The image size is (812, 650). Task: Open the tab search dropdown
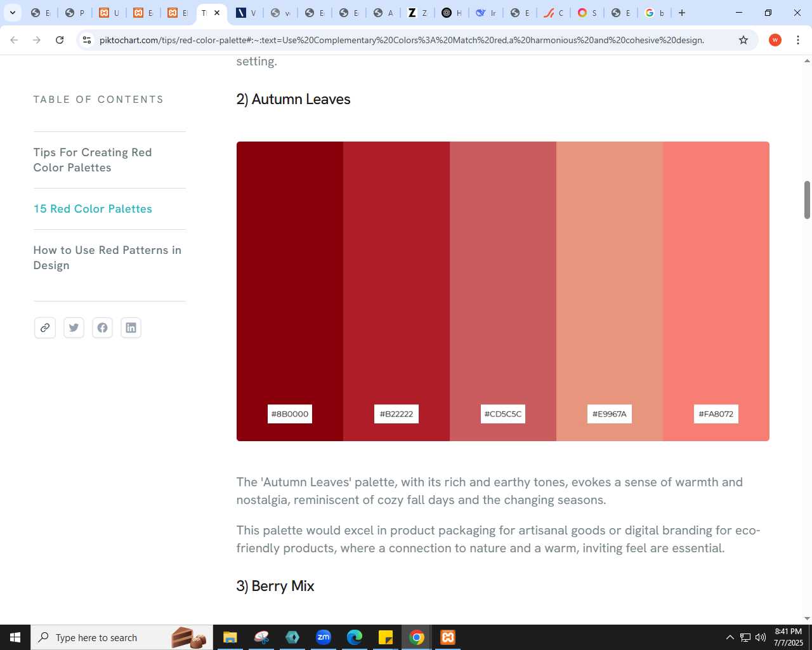(12, 13)
